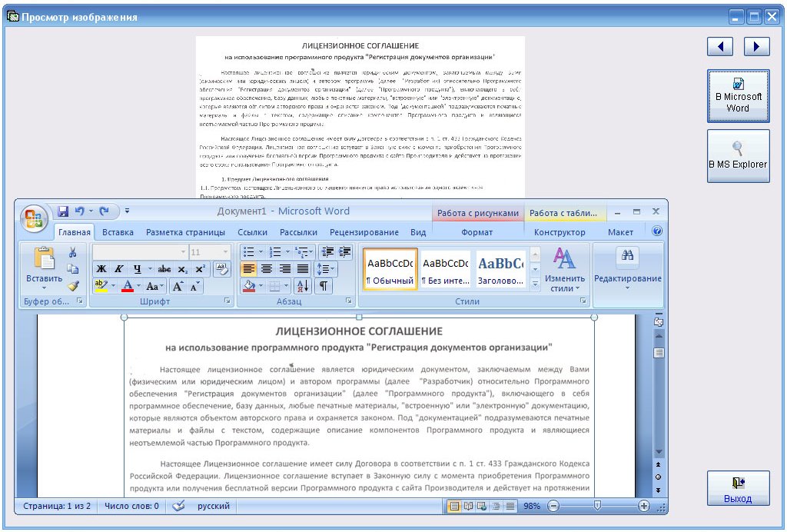Increase font size with the large A
This screenshot has width=787, height=532.
coord(178,286)
